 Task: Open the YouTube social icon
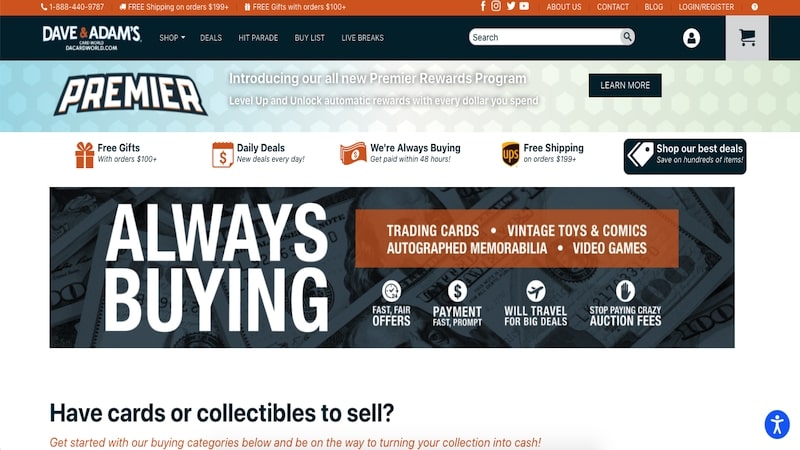(x=524, y=7)
